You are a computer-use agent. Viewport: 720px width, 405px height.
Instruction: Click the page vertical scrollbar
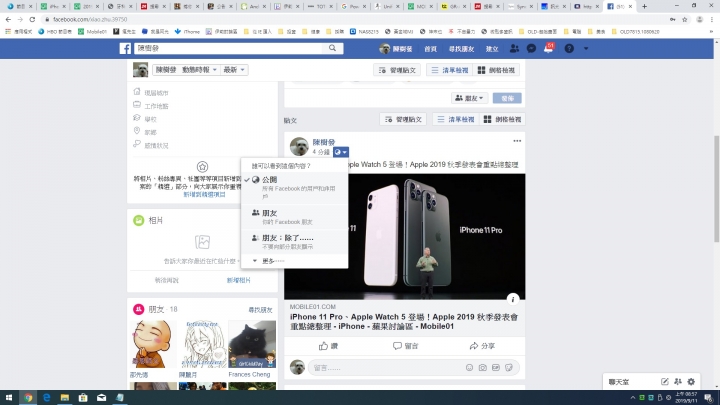point(716,188)
